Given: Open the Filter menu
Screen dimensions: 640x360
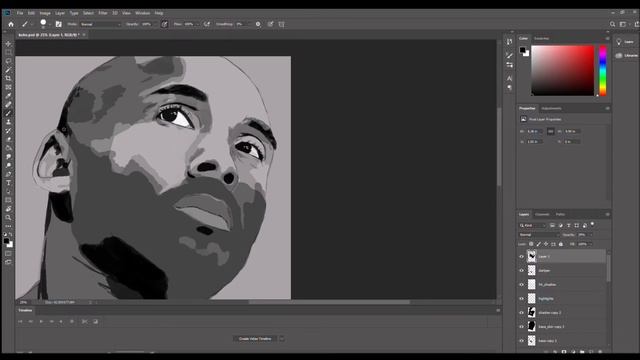Looking at the screenshot, I should point(103,13).
